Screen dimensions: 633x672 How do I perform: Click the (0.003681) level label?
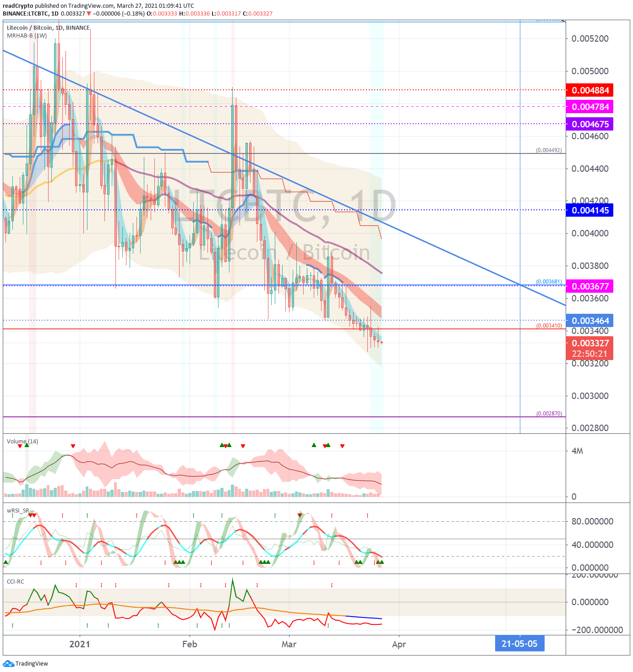pos(549,282)
